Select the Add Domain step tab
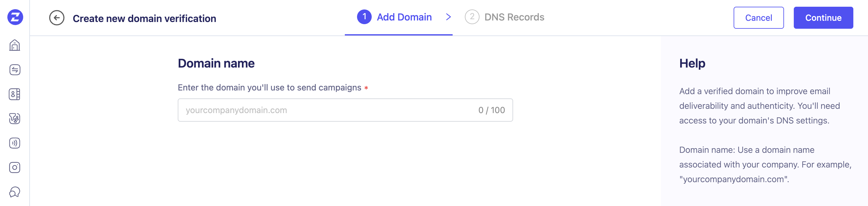Image resolution: width=868 pixels, height=206 pixels. pyautogui.click(x=404, y=17)
